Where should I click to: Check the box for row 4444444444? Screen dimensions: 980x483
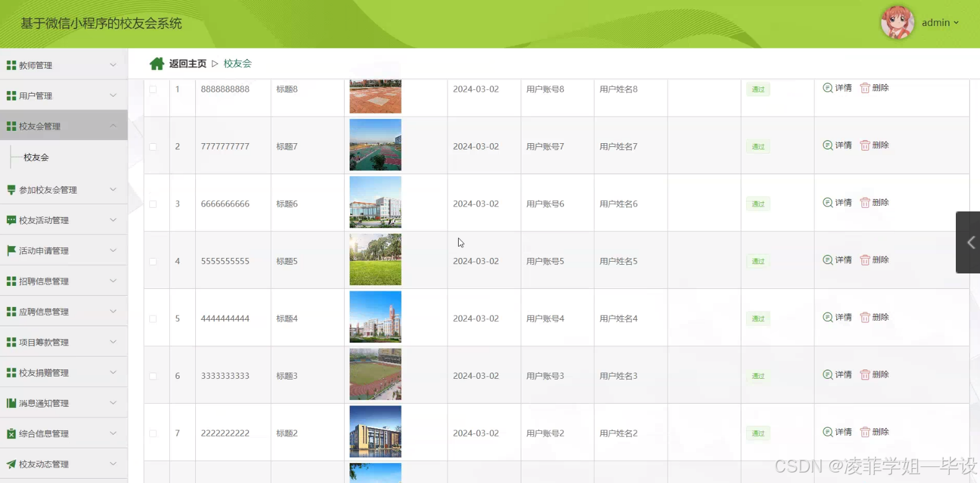tap(153, 319)
